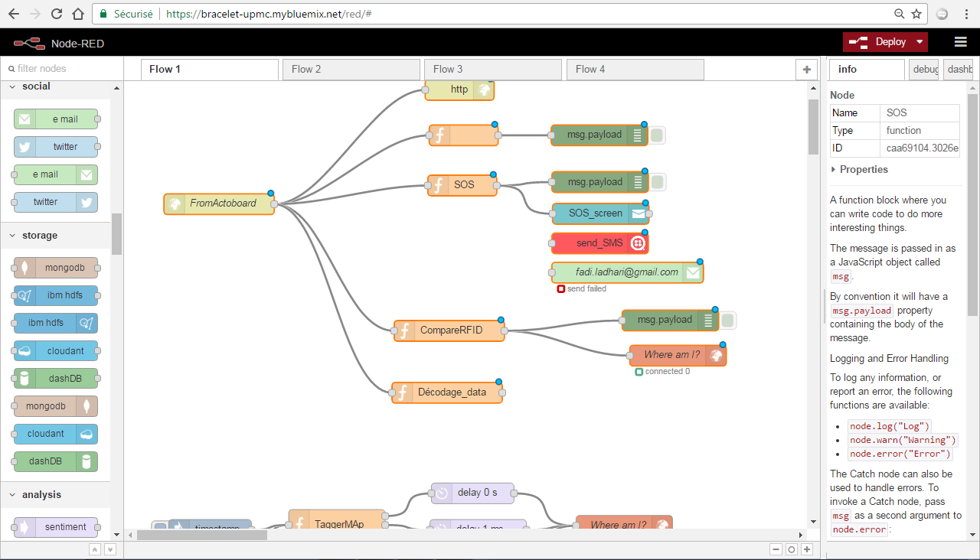Select the twitter output palette node

click(56, 202)
